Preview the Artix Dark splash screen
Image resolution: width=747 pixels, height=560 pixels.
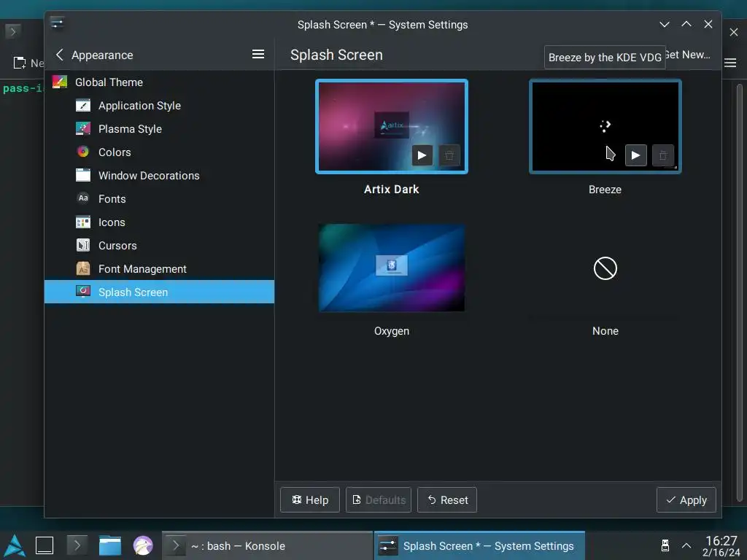click(x=422, y=155)
